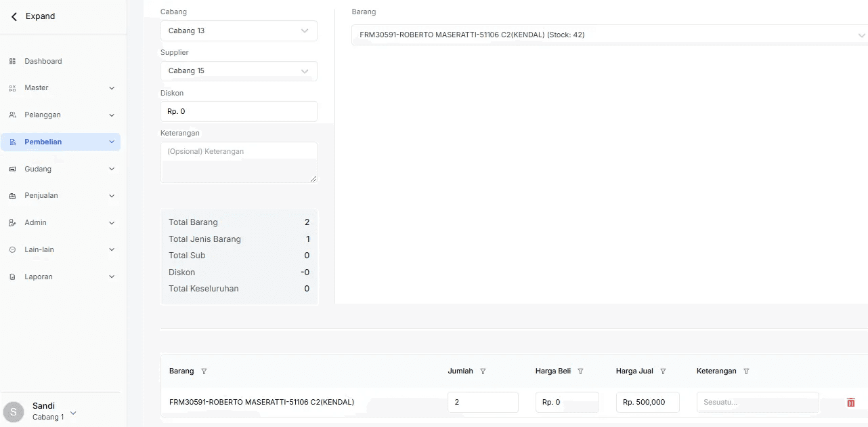
Task: Expand the Pelanggan menu chevron
Action: tap(112, 115)
